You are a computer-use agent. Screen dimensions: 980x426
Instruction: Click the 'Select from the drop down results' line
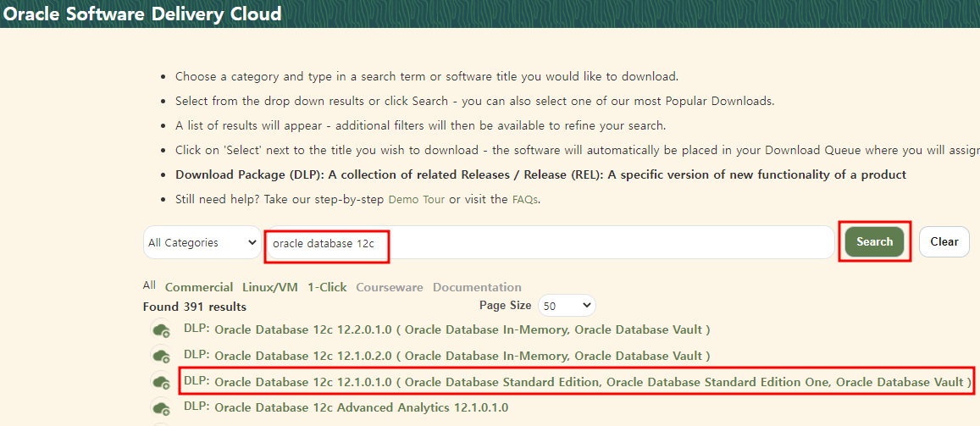(474, 101)
